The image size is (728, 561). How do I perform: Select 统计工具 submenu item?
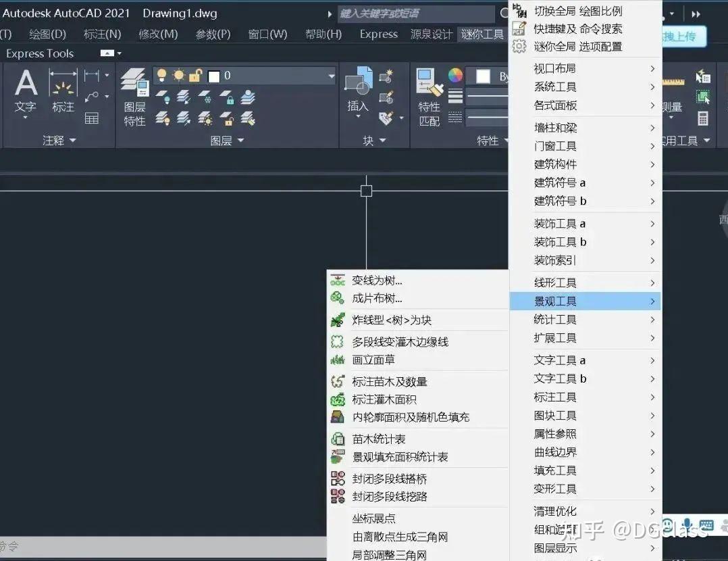point(585,319)
